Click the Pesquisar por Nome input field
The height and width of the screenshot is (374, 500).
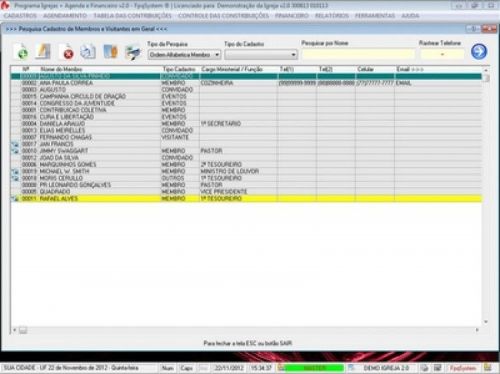[358, 54]
